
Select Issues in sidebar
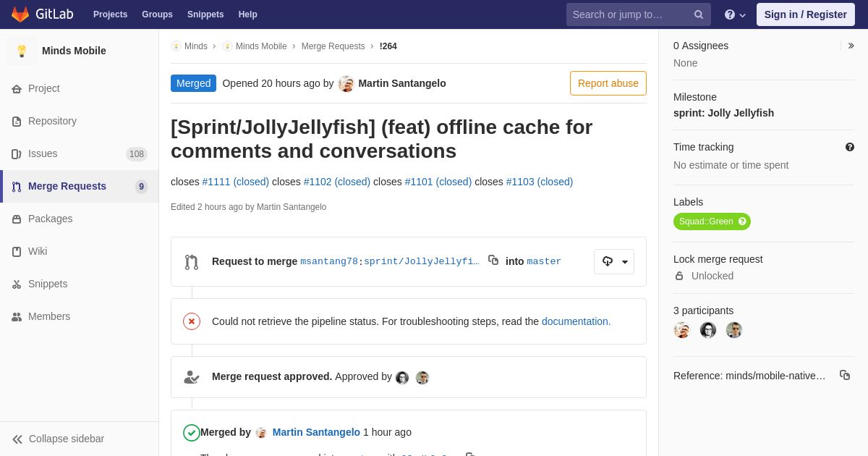(80, 154)
